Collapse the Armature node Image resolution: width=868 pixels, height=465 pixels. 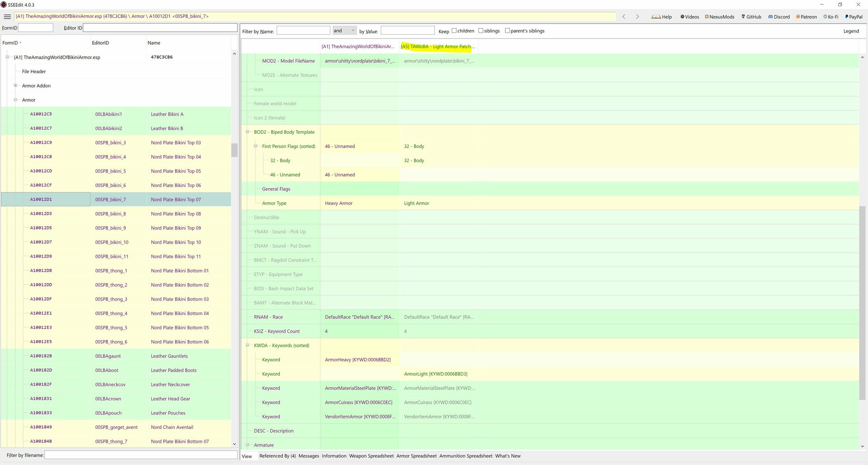click(x=247, y=445)
